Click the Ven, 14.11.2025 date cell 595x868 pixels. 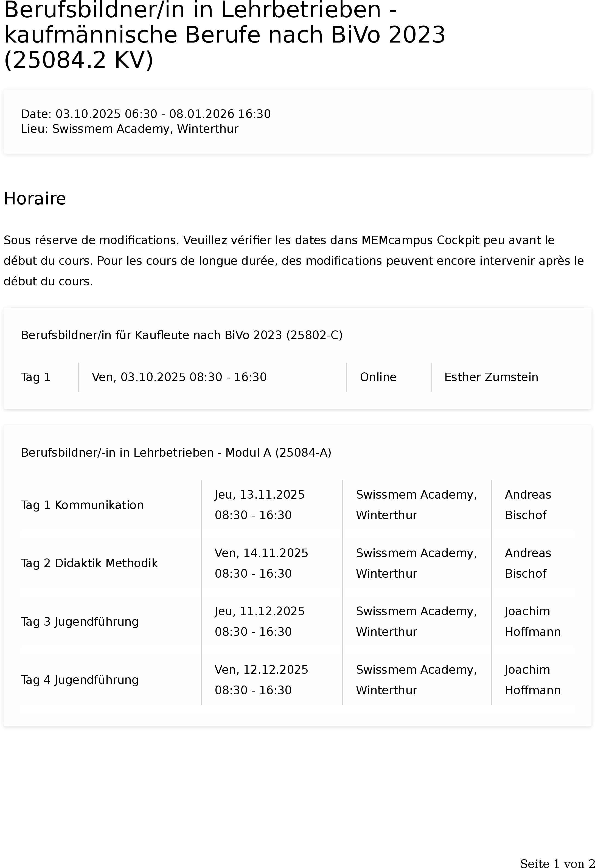[x=262, y=563]
